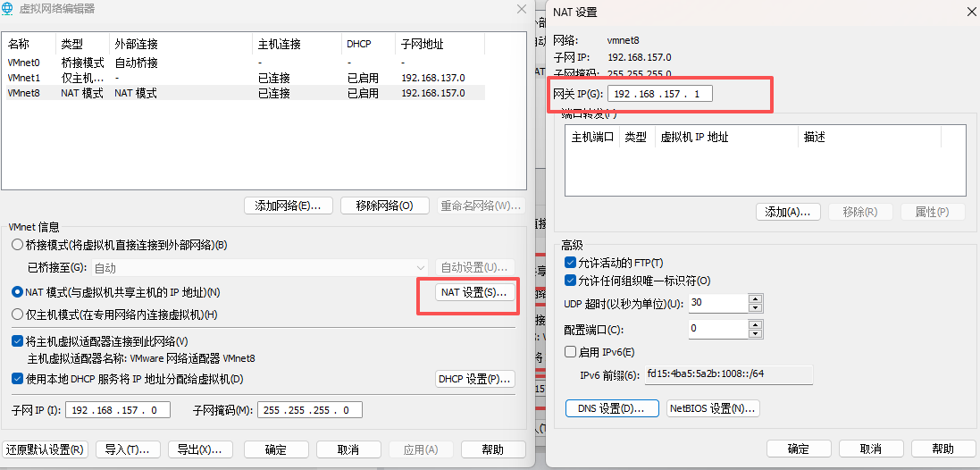Toggle 允许任何组织唯一标识符 checkbox
Screen dimensions: 980x470
[569, 281]
